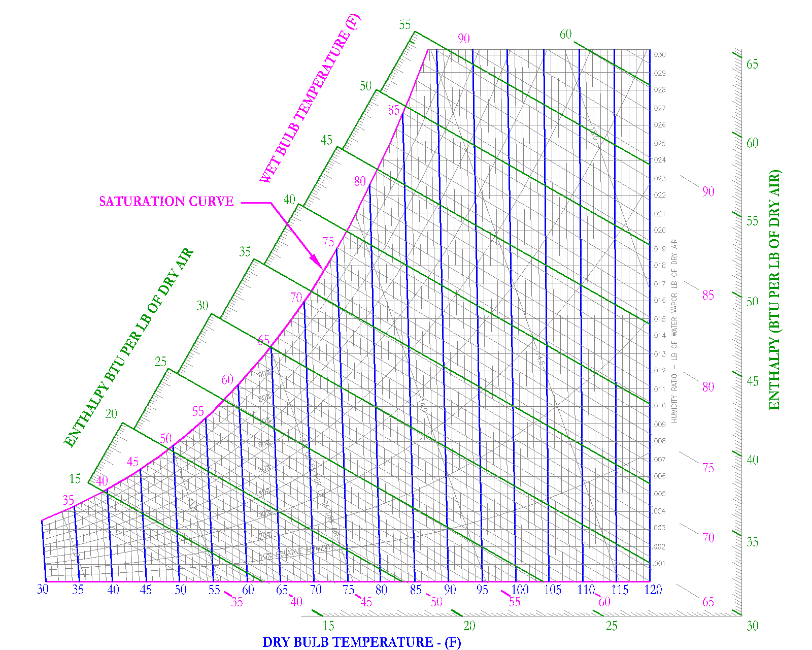
Task: Click the blue dry bulb axis label 100
Action: coord(520,590)
